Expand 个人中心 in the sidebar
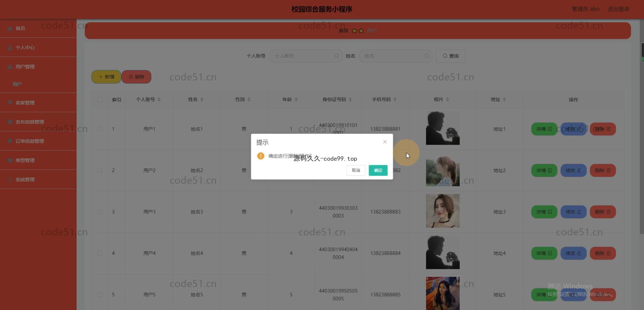644x310 pixels. pos(38,47)
